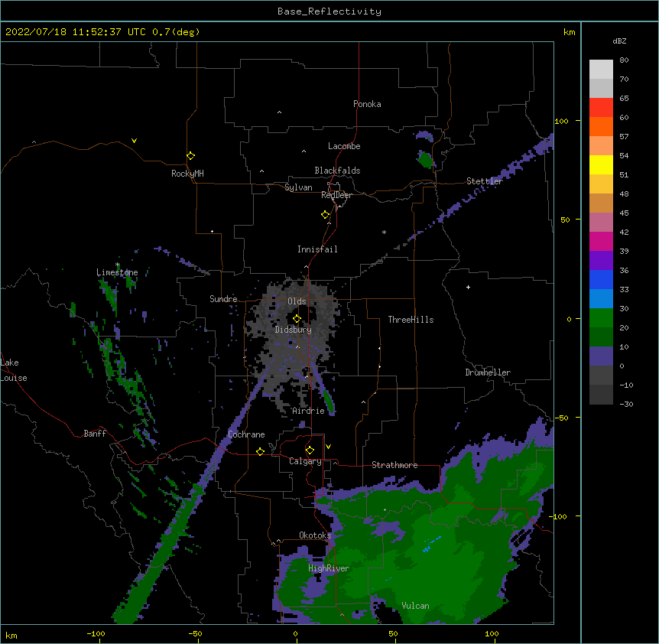Pick the royal blue 33-36 dBZ swatch
The height and width of the screenshot is (644, 659).
click(601, 279)
